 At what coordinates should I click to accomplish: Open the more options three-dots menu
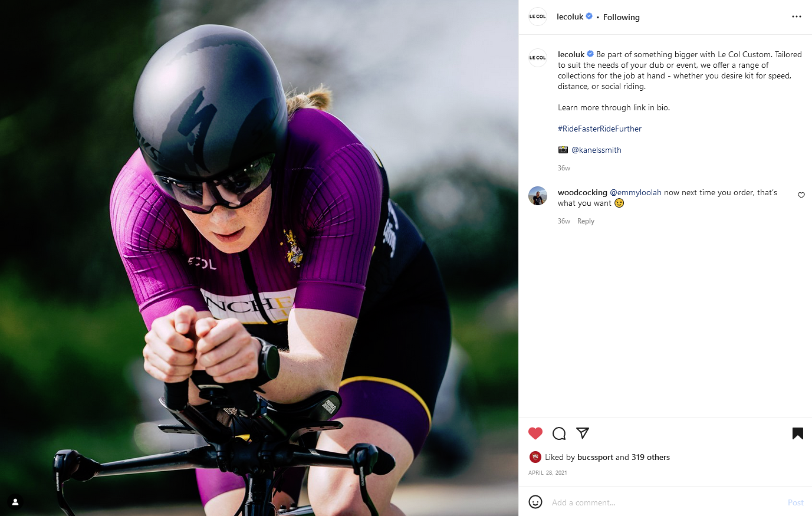(x=796, y=17)
